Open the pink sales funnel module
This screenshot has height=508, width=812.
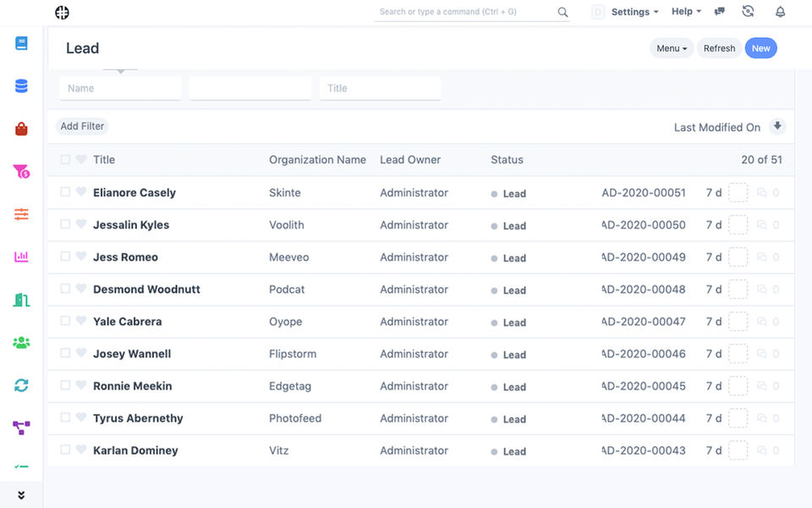(21, 172)
